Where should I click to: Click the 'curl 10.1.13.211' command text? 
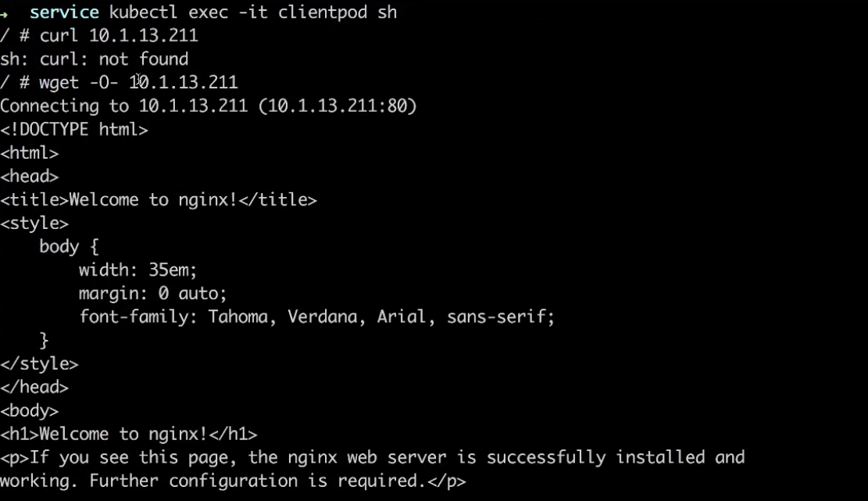point(119,35)
